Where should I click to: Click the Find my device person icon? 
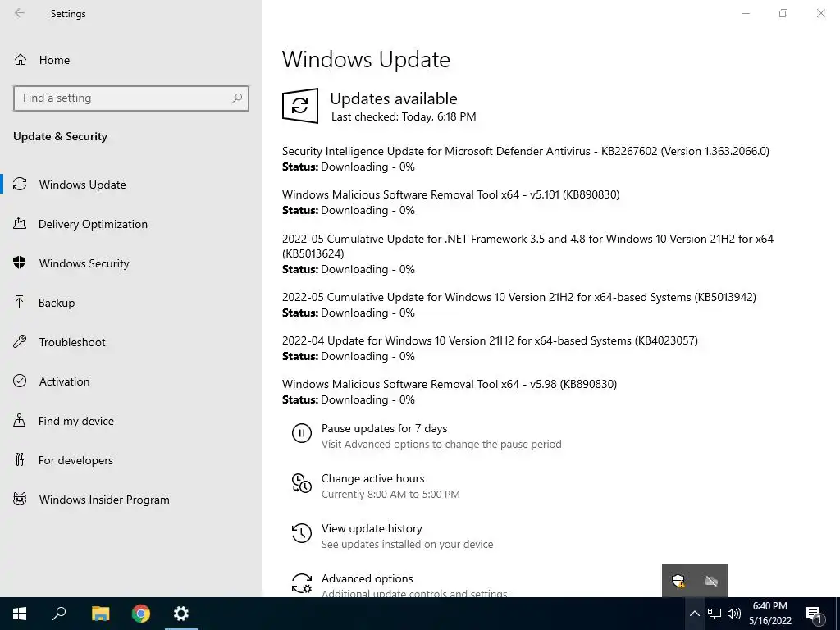(x=20, y=421)
